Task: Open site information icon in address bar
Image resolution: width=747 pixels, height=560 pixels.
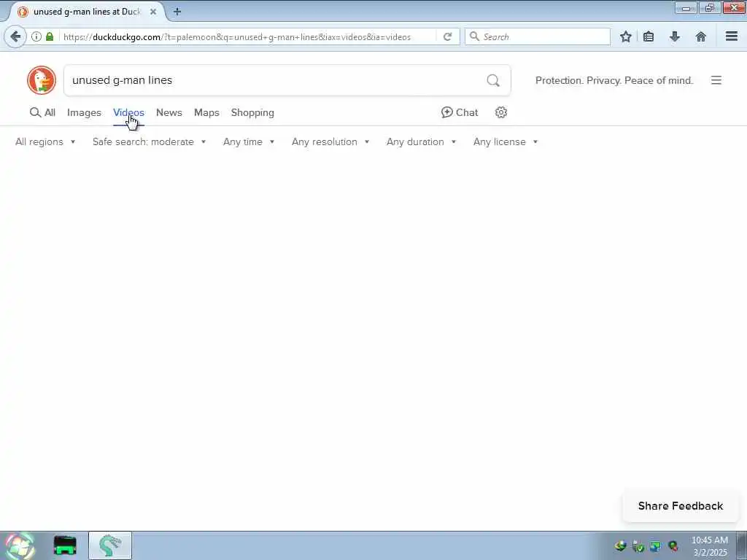Action: tap(36, 36)
